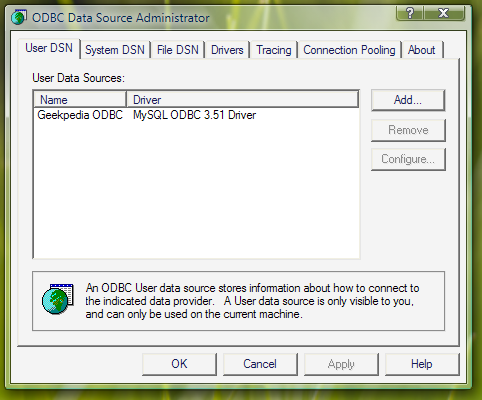
Task: Open the File DSN tab
Action: 178,50
